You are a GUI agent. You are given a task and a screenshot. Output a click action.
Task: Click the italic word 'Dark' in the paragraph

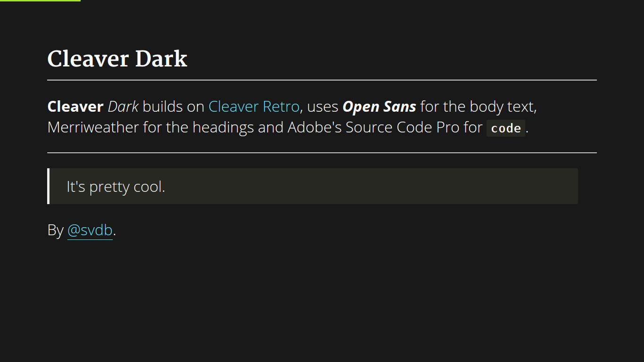[x=123, y=107]
